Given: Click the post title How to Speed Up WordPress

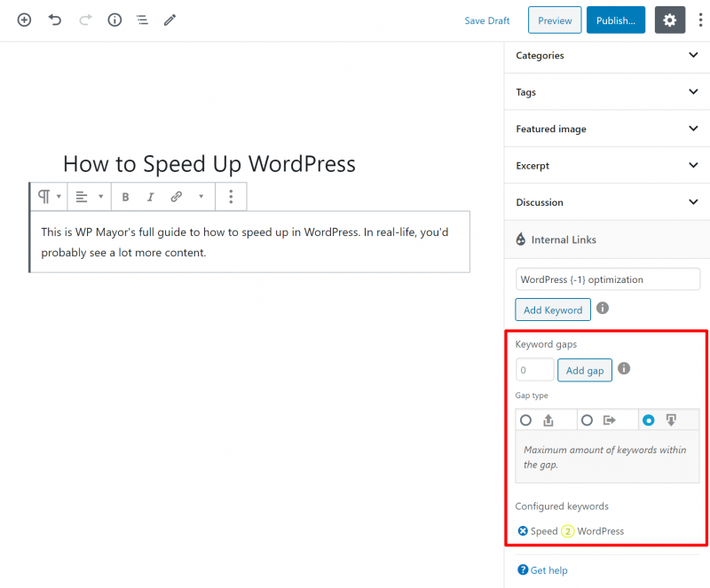Looking at the screenshot, I should 209,164.
